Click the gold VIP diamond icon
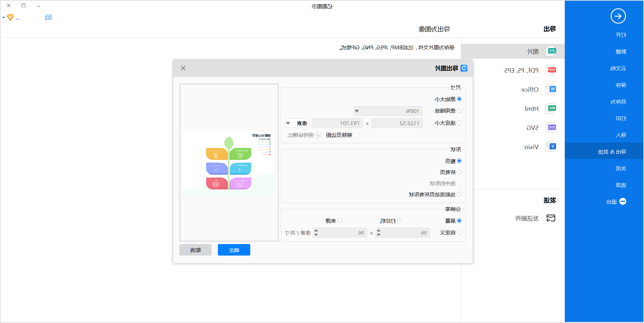The image size is (644, 323). 10,17
